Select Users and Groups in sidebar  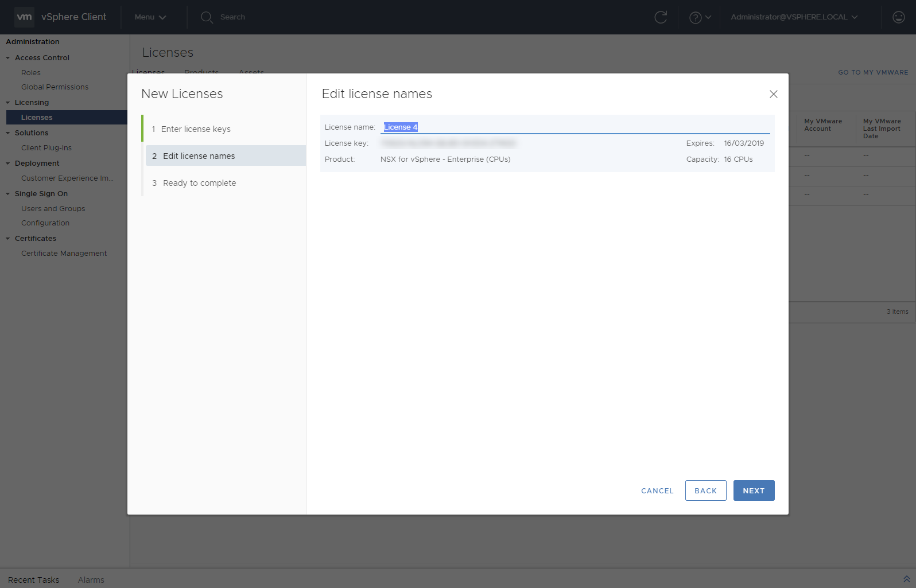point(53,209)
